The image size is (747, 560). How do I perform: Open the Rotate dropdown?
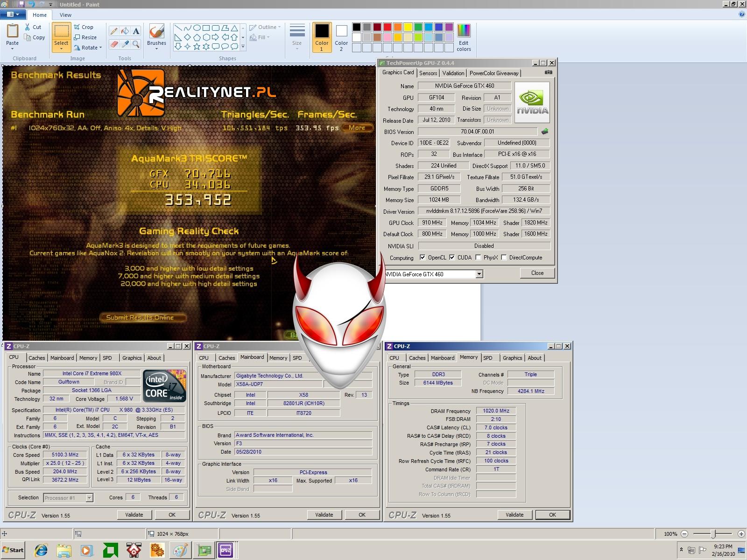click(x=100, y=48)
